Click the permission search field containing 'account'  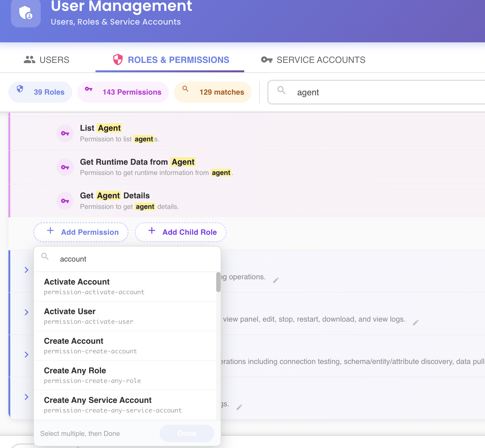pos(127,259)
